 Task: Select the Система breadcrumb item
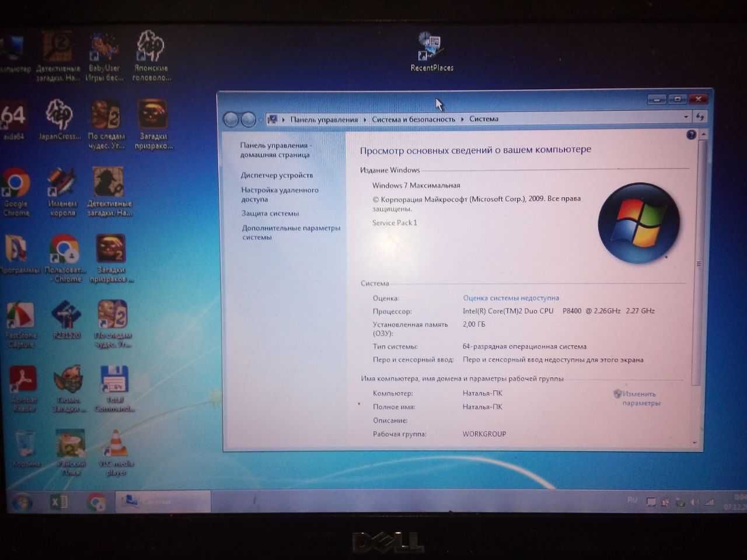[x=484, y=118]
